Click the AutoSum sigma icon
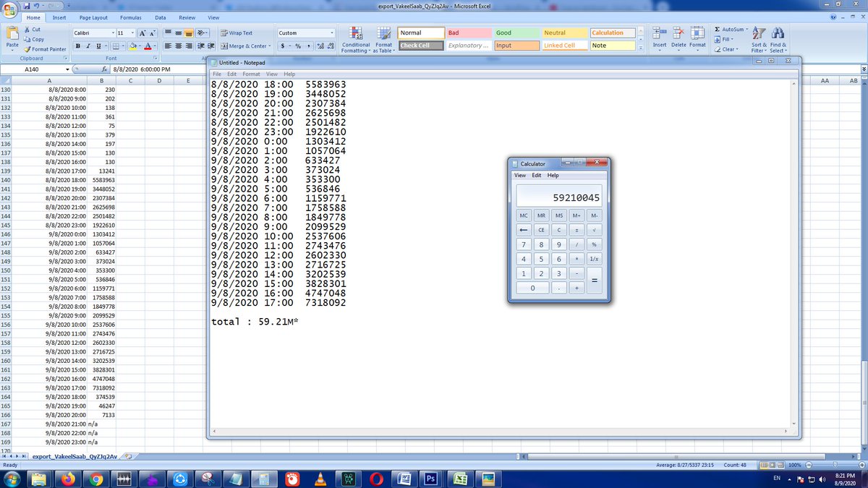868x488 pixels. [716, 29]
